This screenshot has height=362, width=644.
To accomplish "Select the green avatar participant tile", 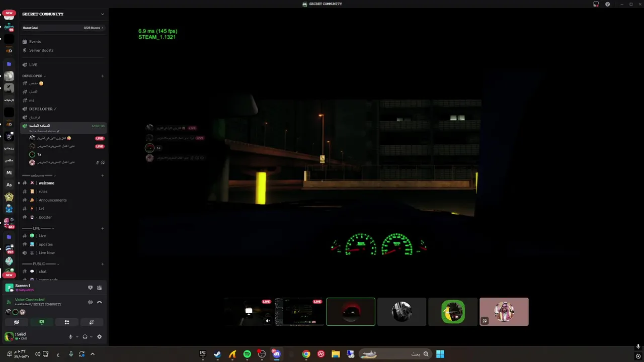I will 453,312.
